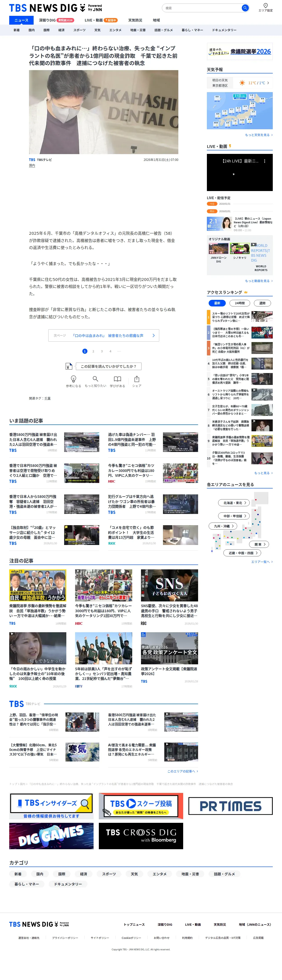
Task: Open 各党 政策アンケート全文 article thumbnail
Action: point(169,648)
